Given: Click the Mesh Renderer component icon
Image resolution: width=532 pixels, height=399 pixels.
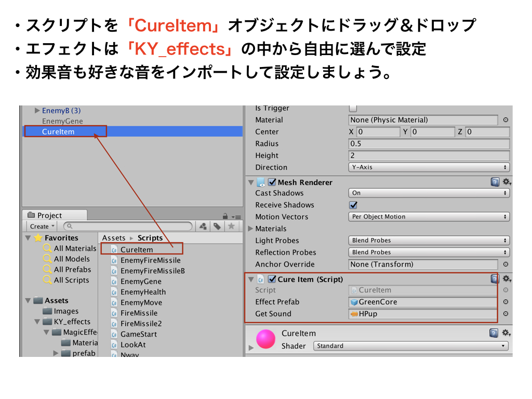Looking at the screenshot, I should tap(261, 182).
